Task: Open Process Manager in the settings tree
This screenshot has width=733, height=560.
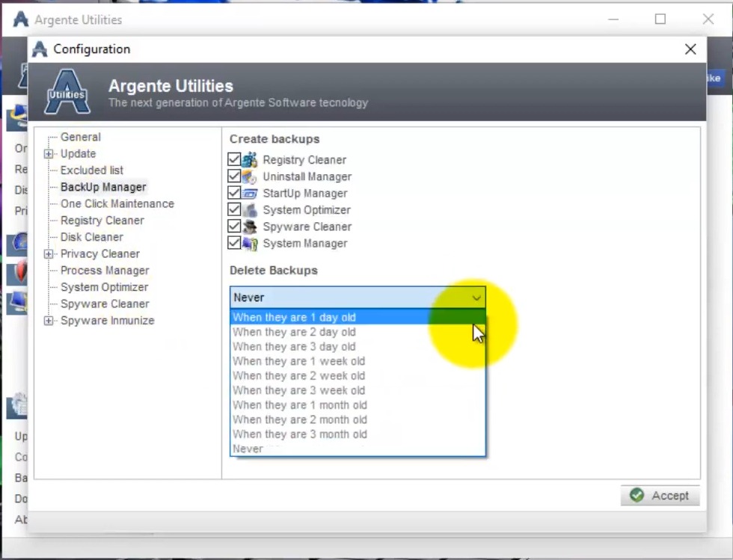Action: coord(105,271)
